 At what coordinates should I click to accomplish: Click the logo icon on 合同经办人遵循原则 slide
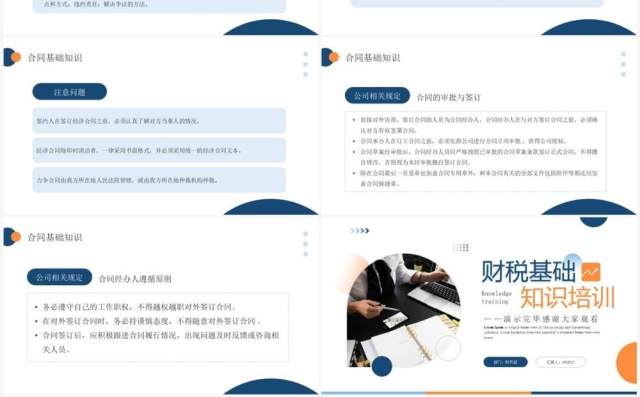pyautogui.click(x=12, y=237)
